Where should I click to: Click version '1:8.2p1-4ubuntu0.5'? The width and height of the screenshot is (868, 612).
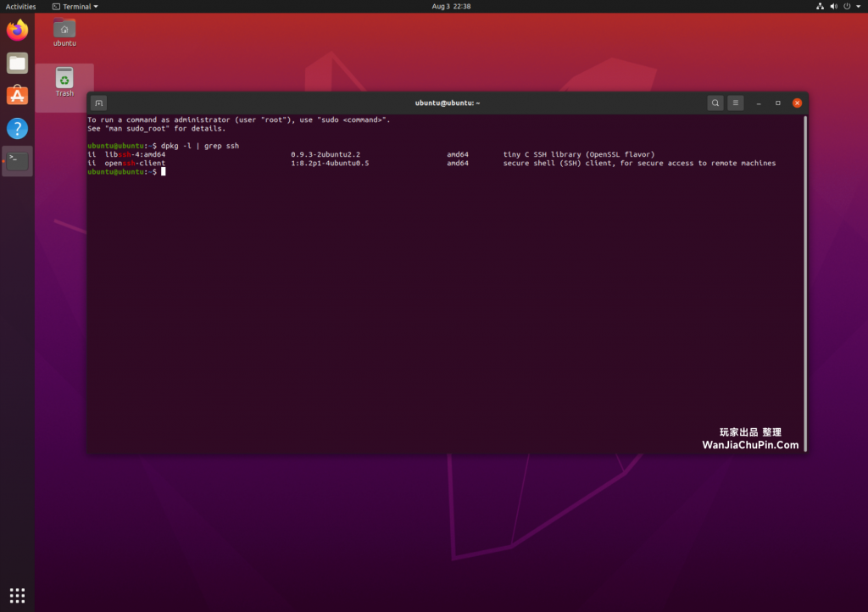[330, 164]
